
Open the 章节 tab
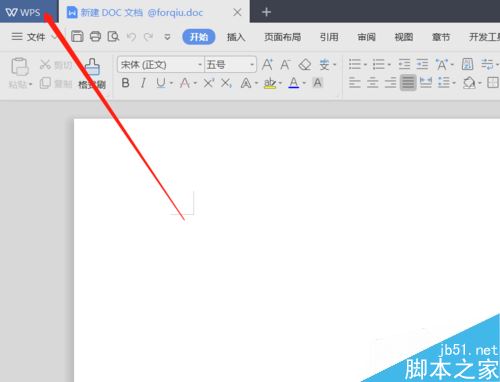(x=441, y=37)
